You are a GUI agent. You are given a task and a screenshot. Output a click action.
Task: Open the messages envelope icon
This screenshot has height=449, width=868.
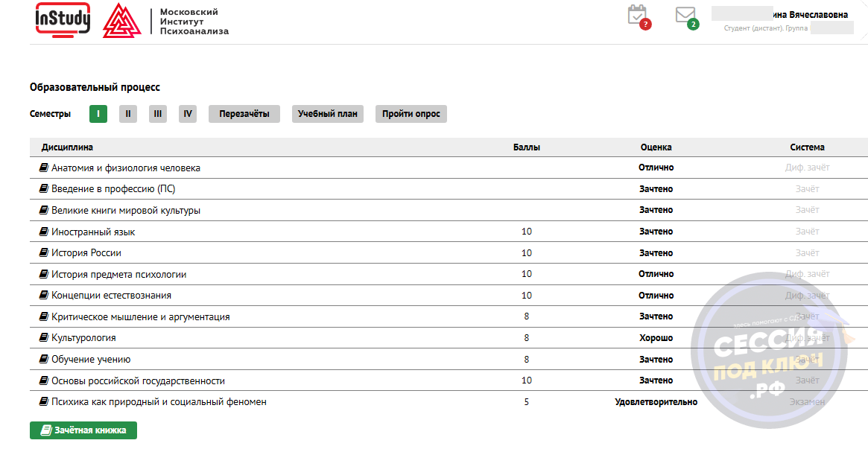coord(685,16)
